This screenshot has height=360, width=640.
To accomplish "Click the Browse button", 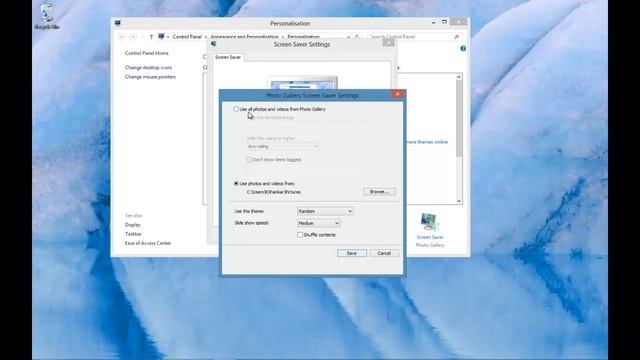I will pyautogui.click(x=379, y=191).
